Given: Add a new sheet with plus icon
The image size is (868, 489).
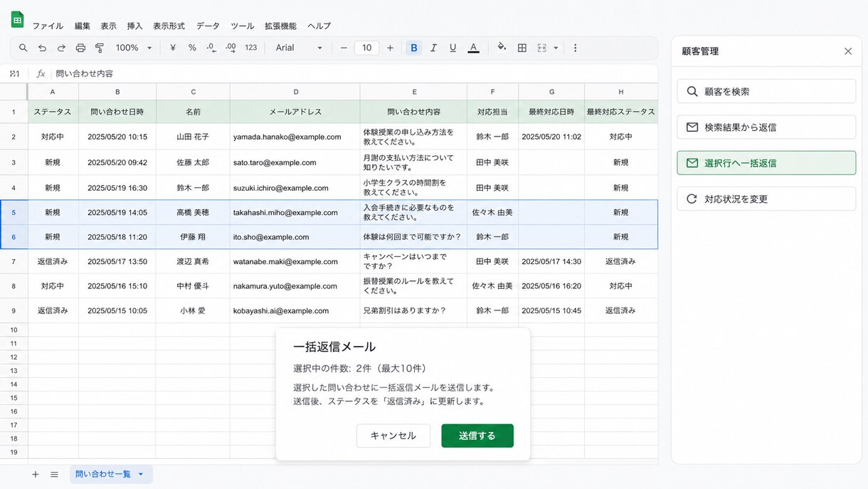Looking at the screenshot, I should click(x=35, y=474).
